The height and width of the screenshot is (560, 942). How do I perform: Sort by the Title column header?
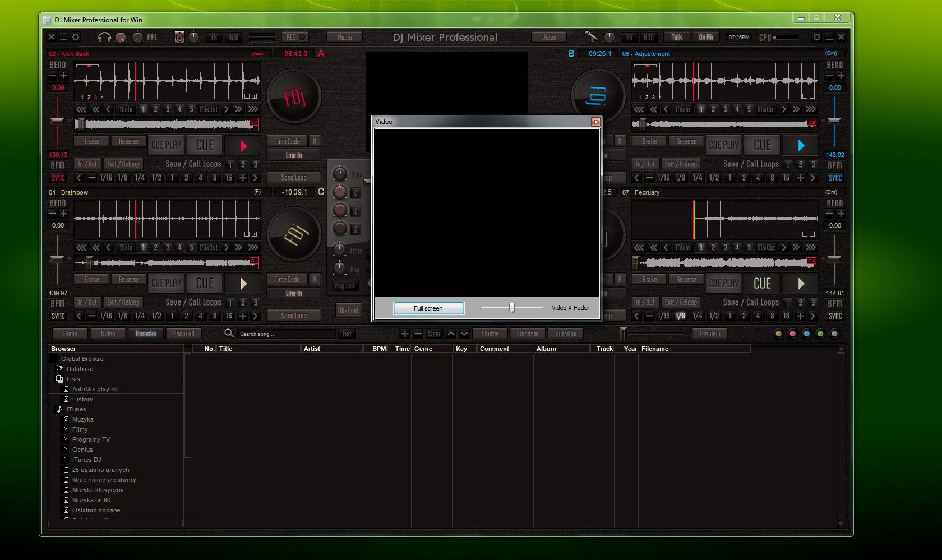[x=258, y=349]
